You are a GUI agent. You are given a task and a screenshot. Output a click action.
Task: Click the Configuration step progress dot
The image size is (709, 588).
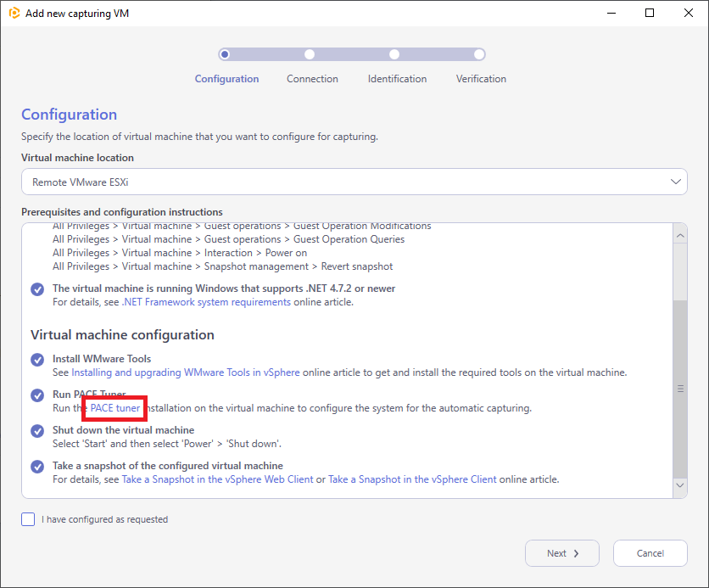pos(225,54)
